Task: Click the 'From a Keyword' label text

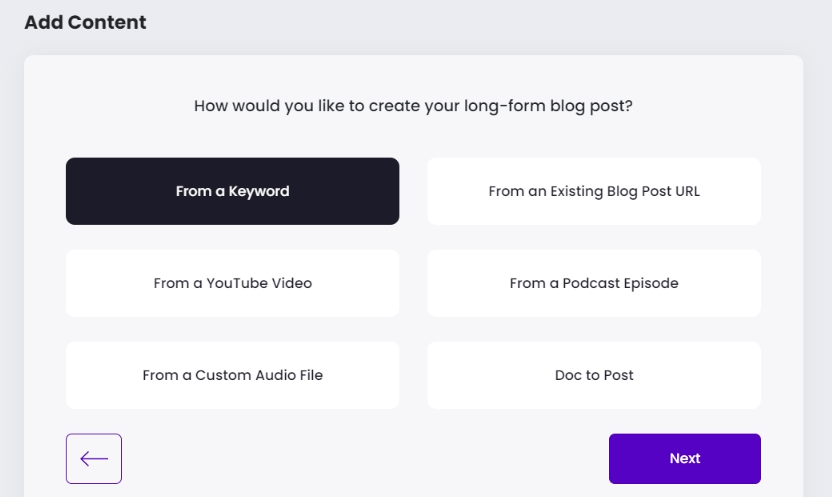Action: click(x=232, y=191)
